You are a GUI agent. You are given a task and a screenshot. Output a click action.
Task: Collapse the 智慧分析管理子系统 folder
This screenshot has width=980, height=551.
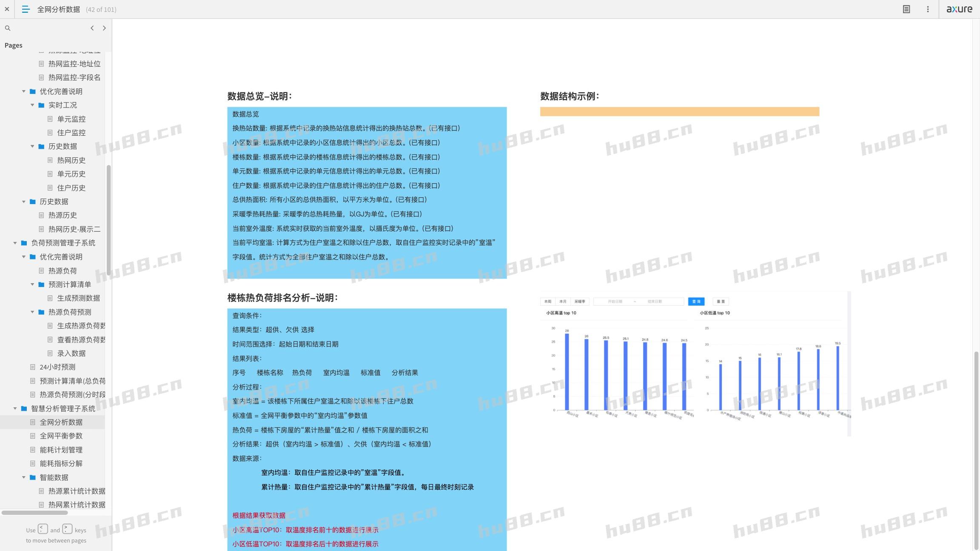pyautogui.click(x=15, y=409)
